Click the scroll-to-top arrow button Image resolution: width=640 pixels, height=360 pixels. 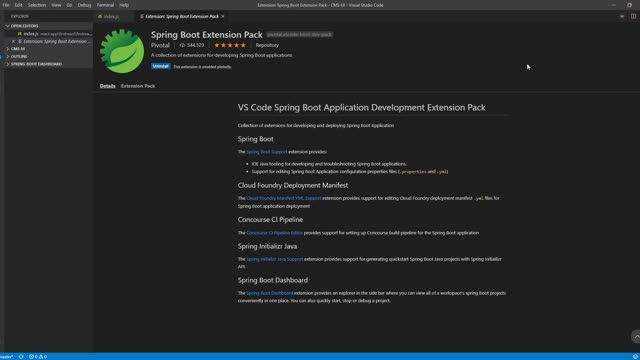[636, 336]
